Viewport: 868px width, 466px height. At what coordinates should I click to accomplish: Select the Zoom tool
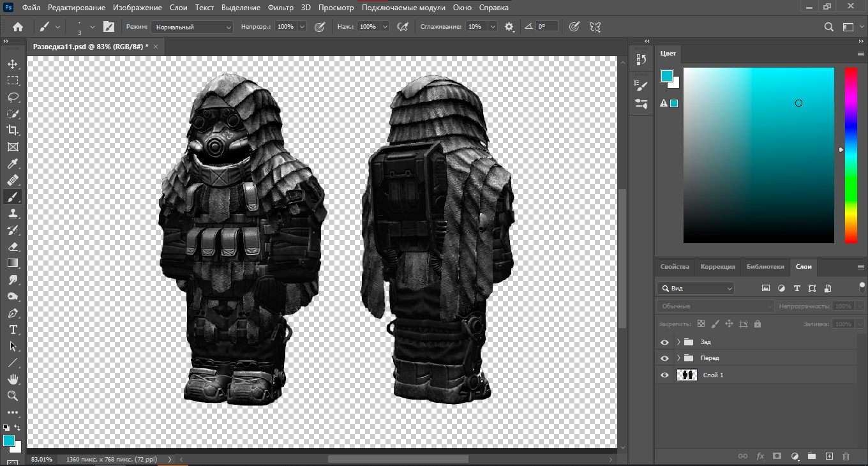(12, 396)
